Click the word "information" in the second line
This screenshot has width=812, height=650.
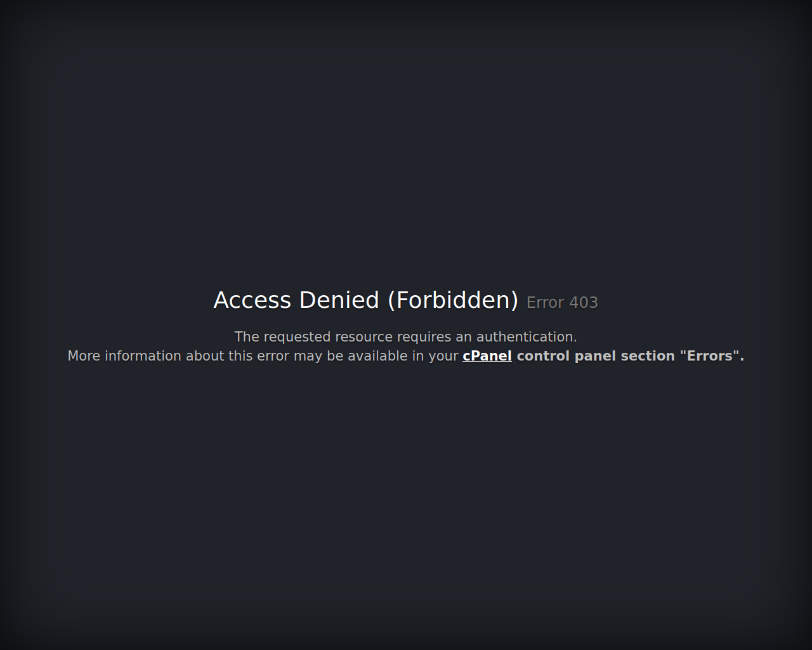tap(143, 356)
